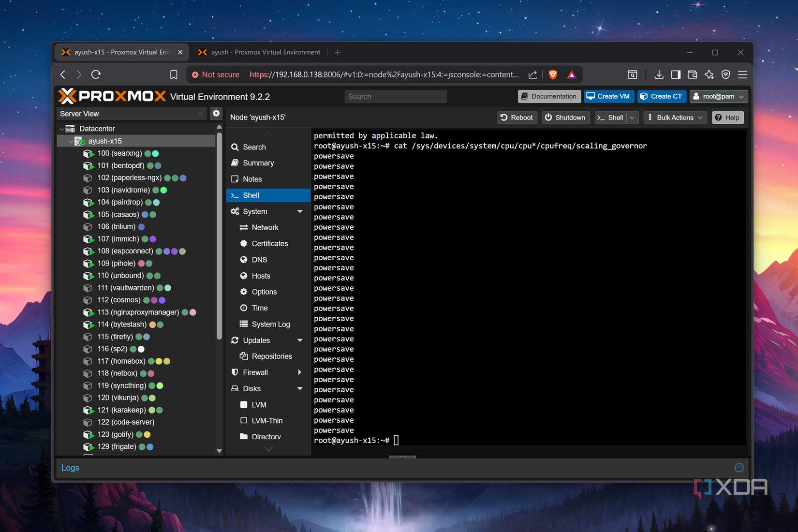
Task: Open the Hosts page
Action: [x=268, y=276]
